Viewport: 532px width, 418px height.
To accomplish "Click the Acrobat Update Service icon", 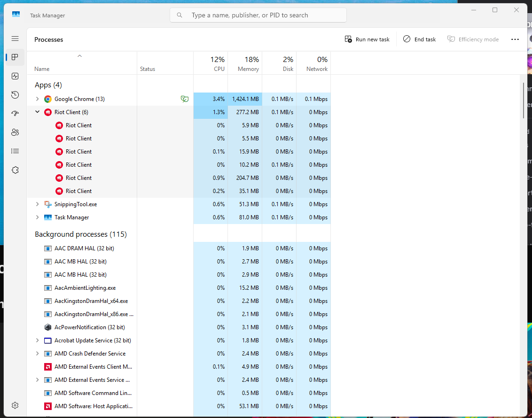I will (48, 341).
